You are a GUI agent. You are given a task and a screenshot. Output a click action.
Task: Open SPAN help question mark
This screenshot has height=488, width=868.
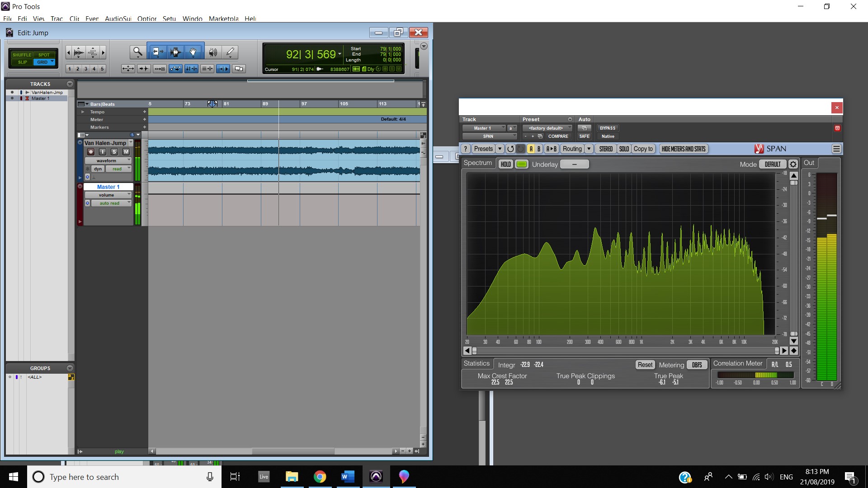pos(465,149)
